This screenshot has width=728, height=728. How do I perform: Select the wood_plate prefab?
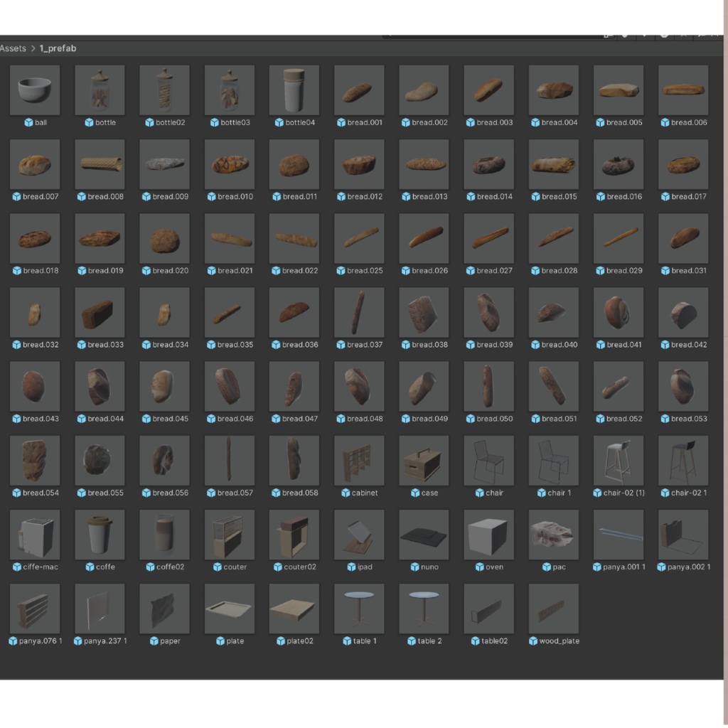point(553,608)
